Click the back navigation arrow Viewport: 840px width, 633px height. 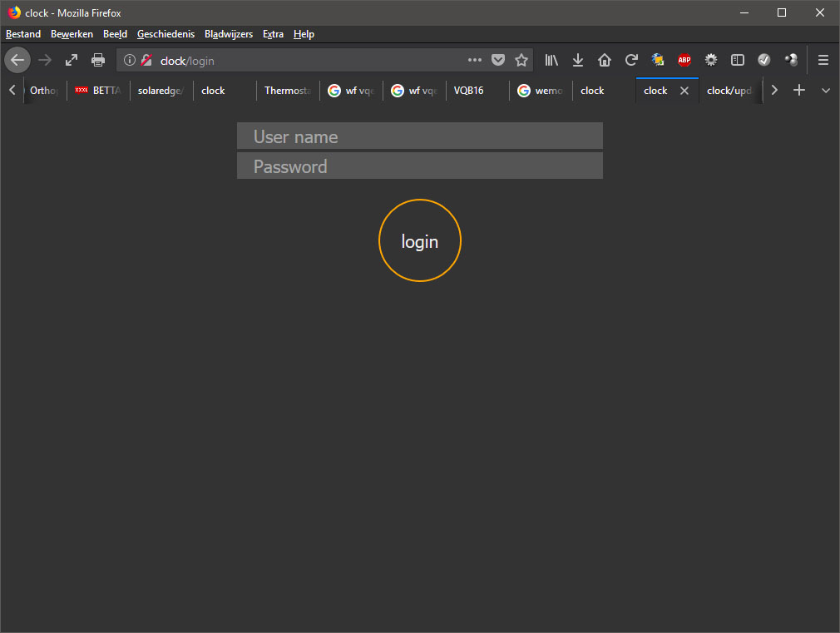coord(17,60)
